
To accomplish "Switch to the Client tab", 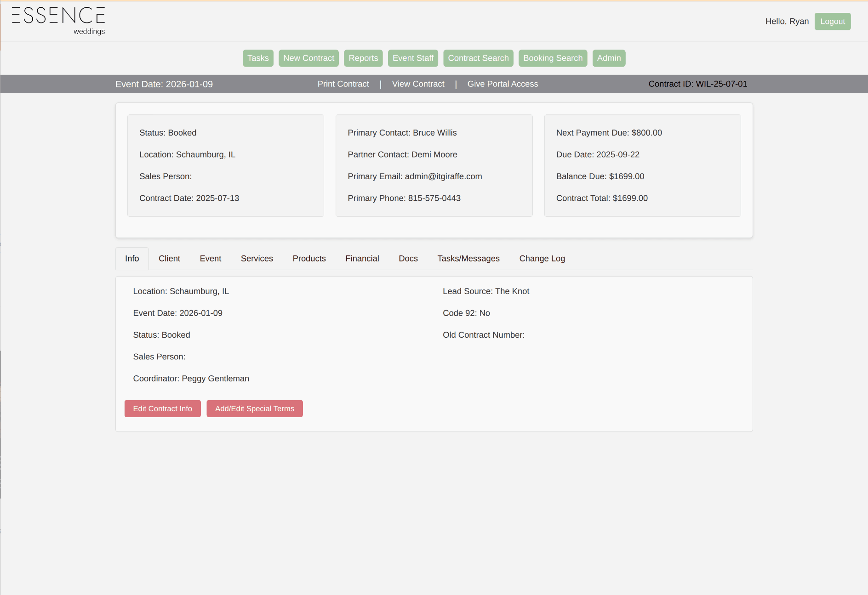I will pyautogui.click(x=169, y=258).
